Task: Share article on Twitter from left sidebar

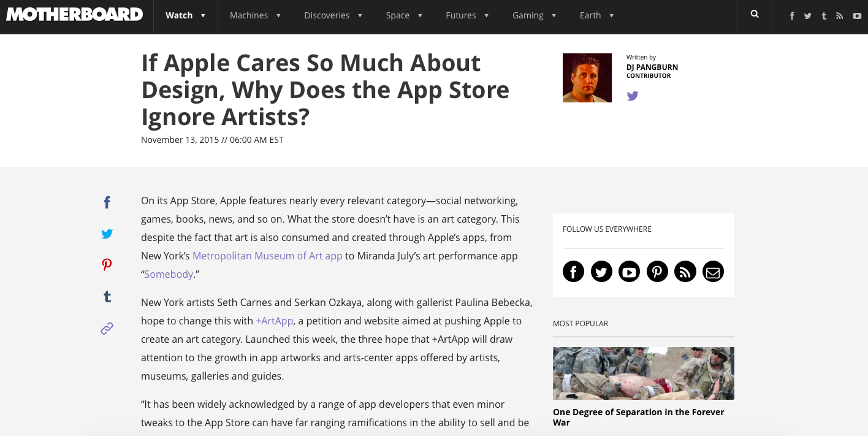Action: pos(107,234)
